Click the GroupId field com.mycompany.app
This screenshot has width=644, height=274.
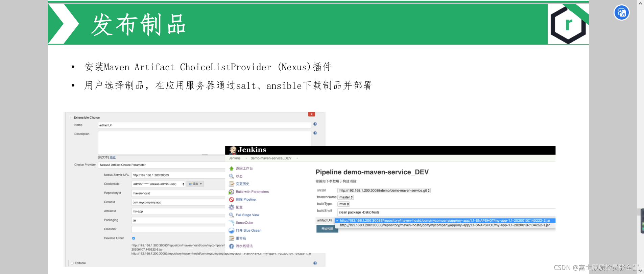(x=178, y=202)
